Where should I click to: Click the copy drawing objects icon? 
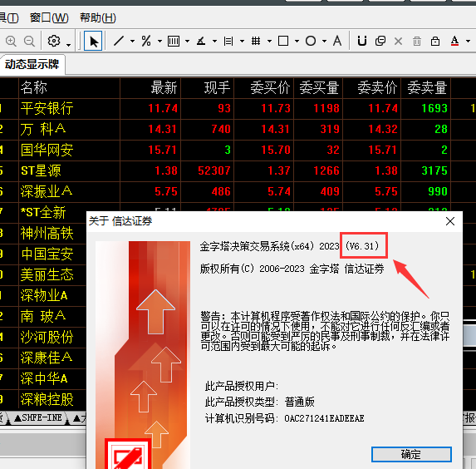point(380,41)
